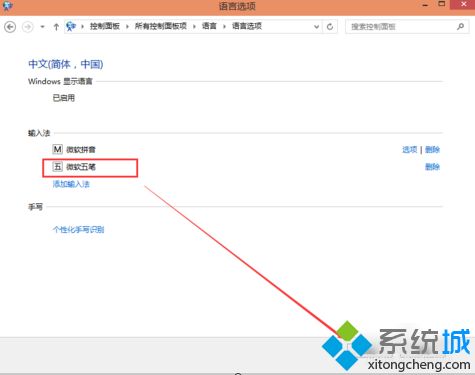Expand the chevron after 控制面板 breadcrumb
This screenshot has width=475, height=375.
tap(127, 26)
